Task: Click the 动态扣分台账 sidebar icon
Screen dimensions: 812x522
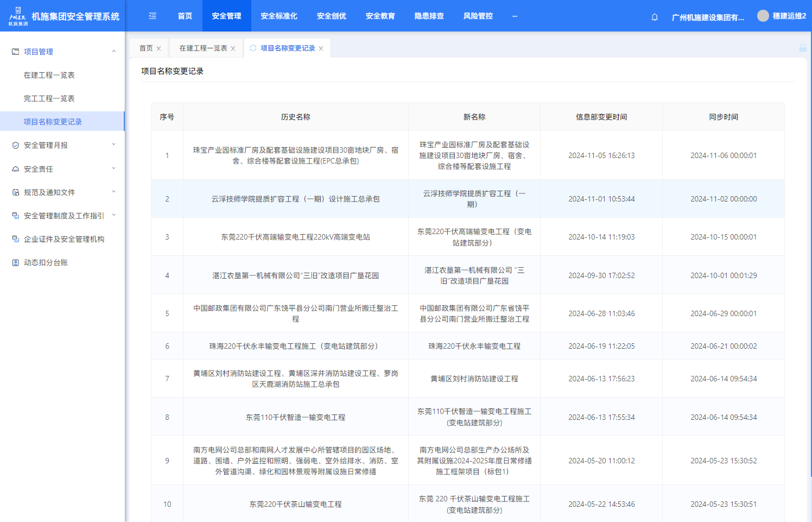Action: click(x=15, y=262)
